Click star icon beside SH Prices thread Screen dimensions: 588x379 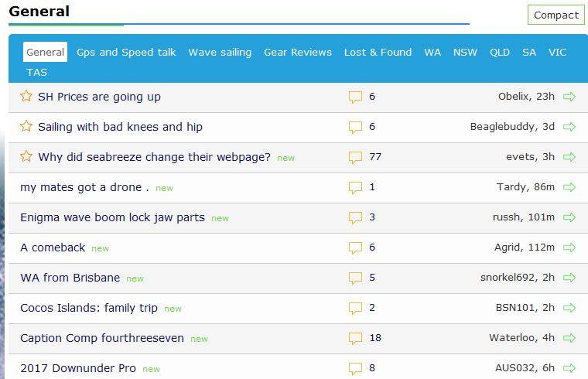[x=26, y=97]
